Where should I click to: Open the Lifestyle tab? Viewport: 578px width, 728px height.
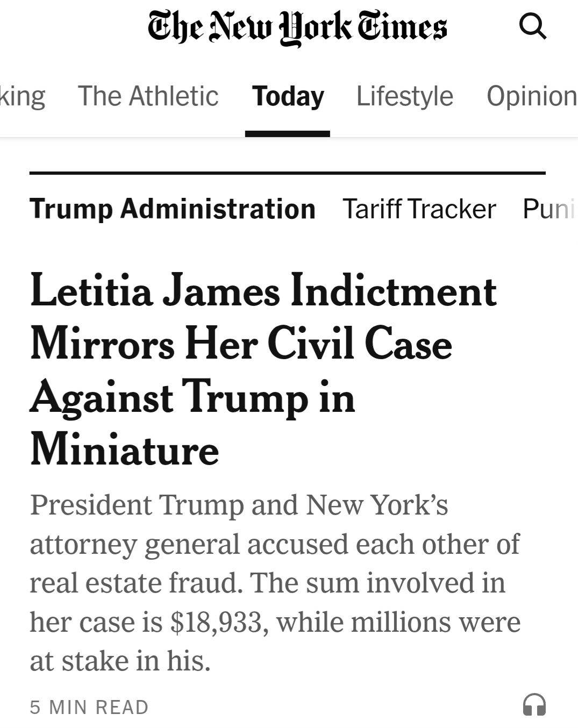(405, 96)
